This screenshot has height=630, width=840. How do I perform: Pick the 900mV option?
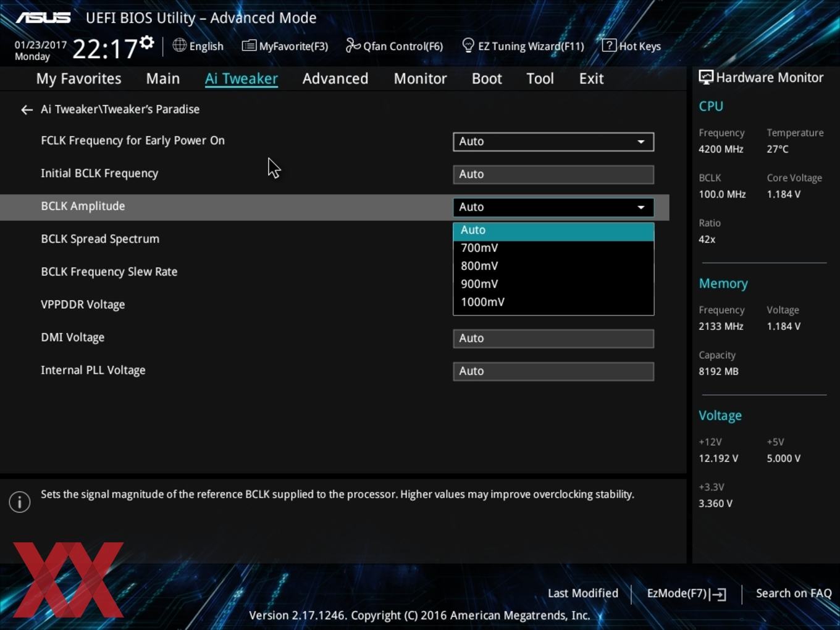tap(553, 283)
